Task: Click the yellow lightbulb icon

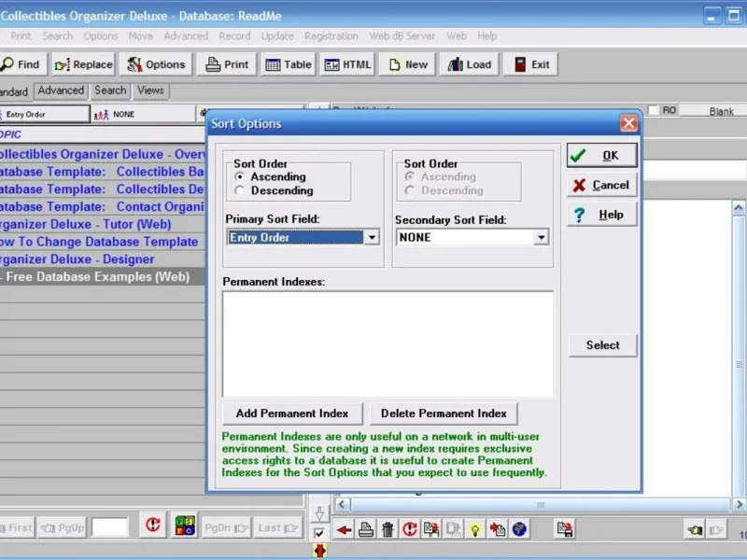Action: [x=475, y=529]
